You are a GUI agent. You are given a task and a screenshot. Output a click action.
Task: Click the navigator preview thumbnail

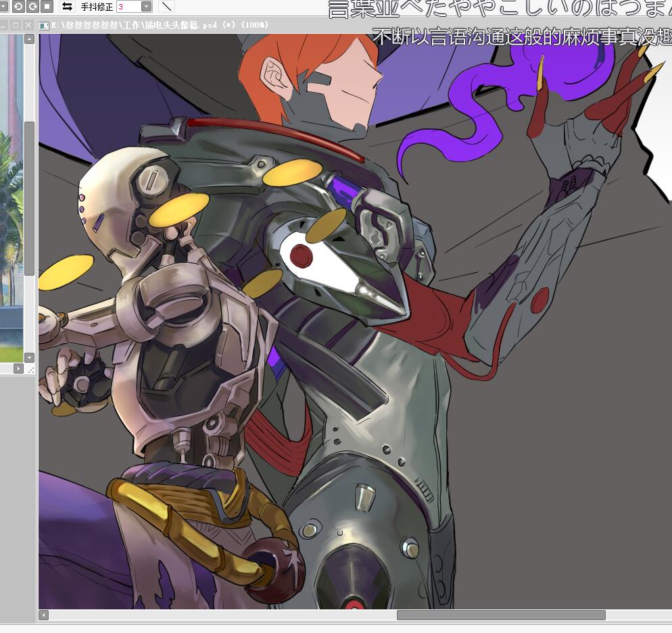[x=11, y=198]
